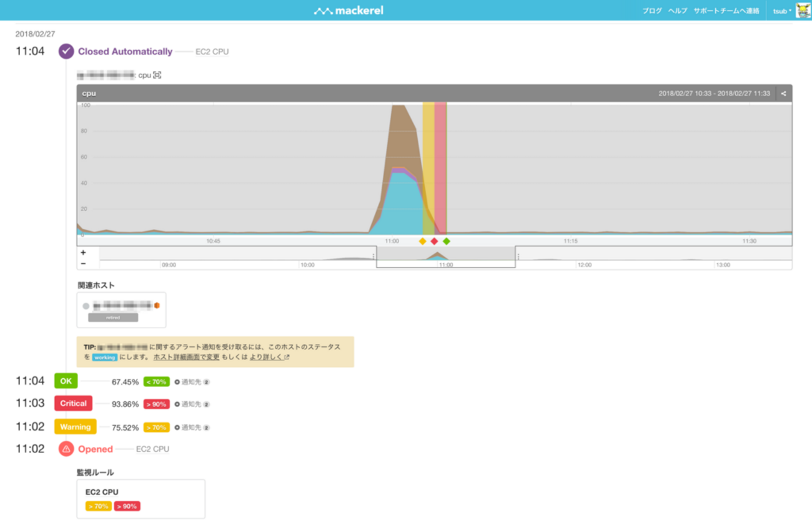812x528 pixels.
Task: Click the red diamond critical marker
Action: (434, 241)
